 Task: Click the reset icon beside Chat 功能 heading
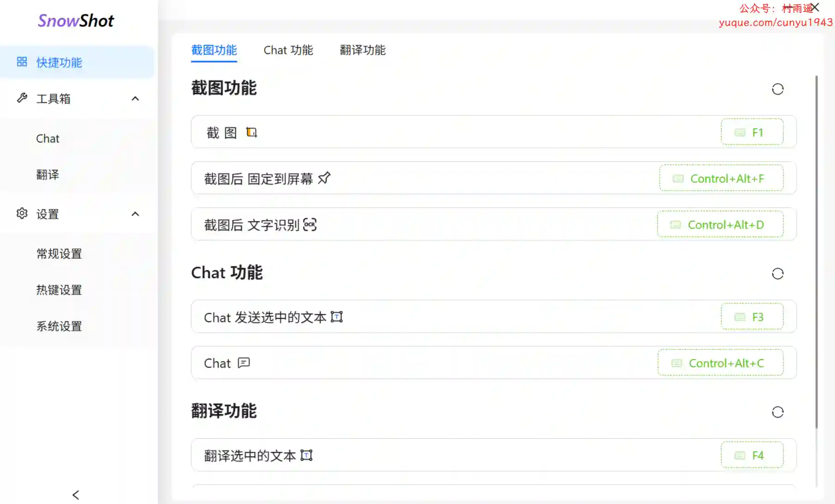tap(778, 274)
